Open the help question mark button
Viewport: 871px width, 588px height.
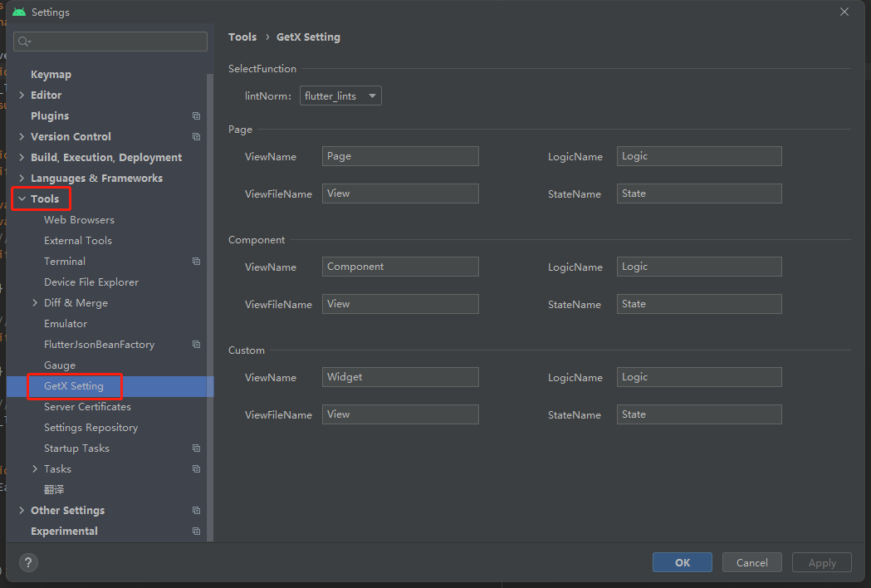coord(28,562)
